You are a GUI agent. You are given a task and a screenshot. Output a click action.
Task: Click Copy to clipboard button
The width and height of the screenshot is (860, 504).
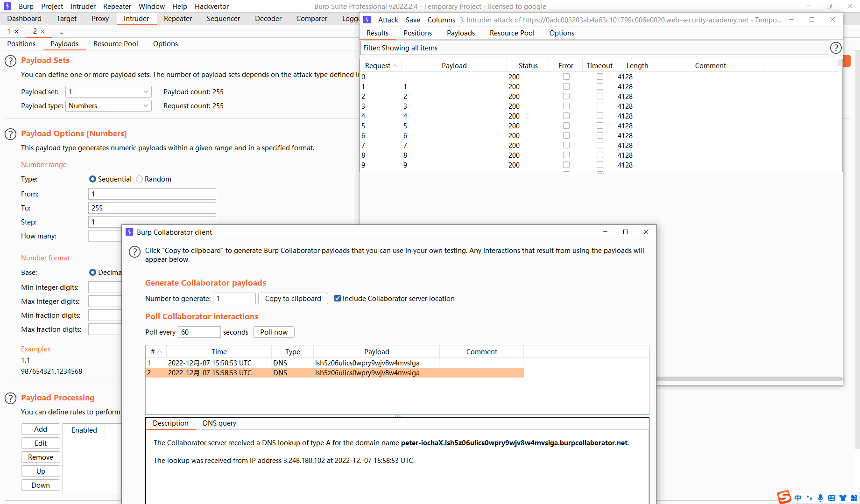(293, 299)
